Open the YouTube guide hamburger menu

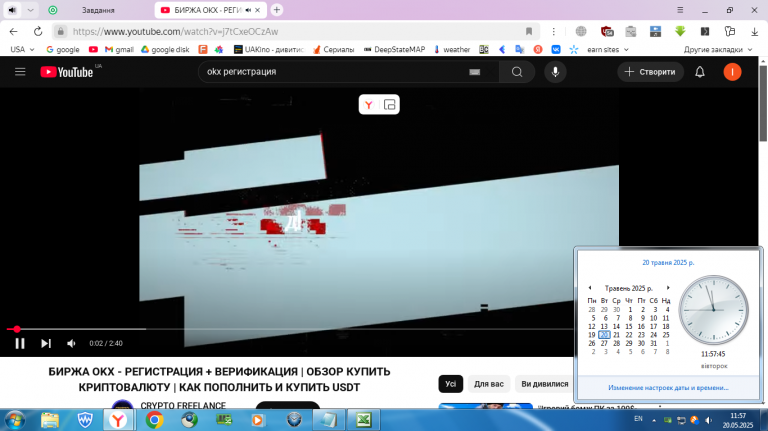coord(20,72)
